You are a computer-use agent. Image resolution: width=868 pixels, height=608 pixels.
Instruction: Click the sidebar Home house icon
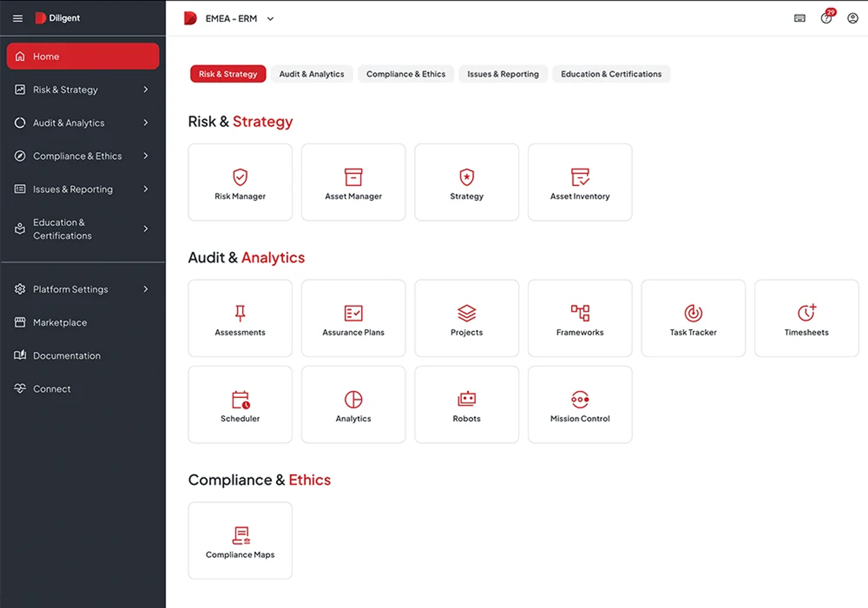point(20,56)
